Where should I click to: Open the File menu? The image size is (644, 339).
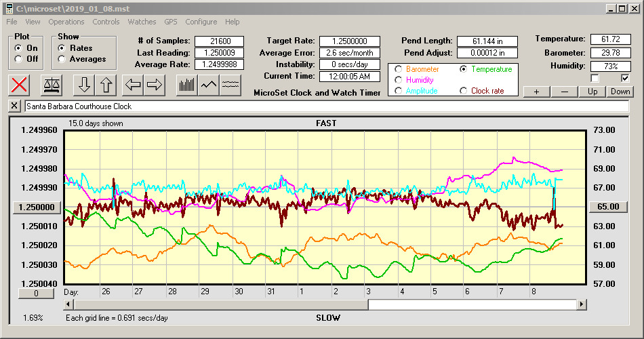click(x=12, y=22)
